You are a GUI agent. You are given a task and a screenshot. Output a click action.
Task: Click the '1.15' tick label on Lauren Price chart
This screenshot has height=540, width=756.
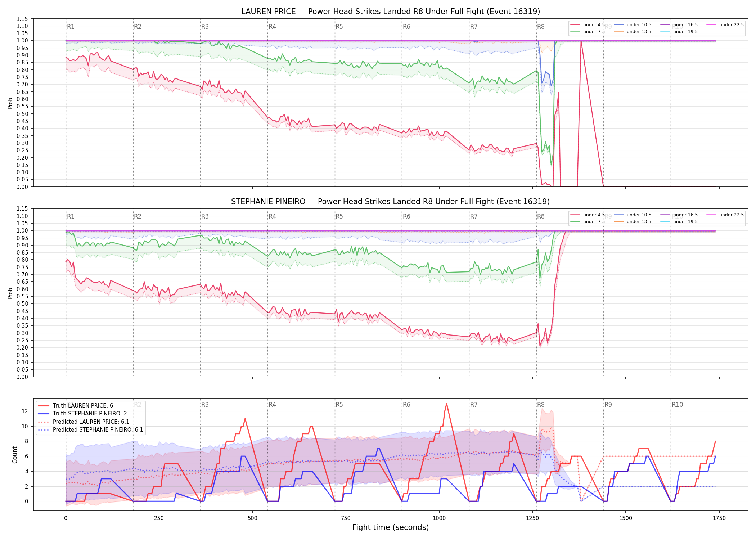22,19
